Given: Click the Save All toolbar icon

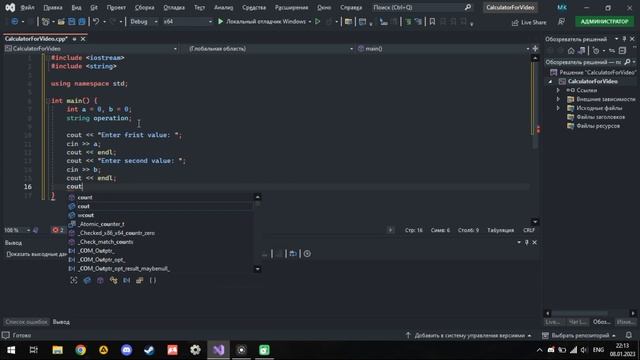Looking at the screenshot, I should click(82, 22).
